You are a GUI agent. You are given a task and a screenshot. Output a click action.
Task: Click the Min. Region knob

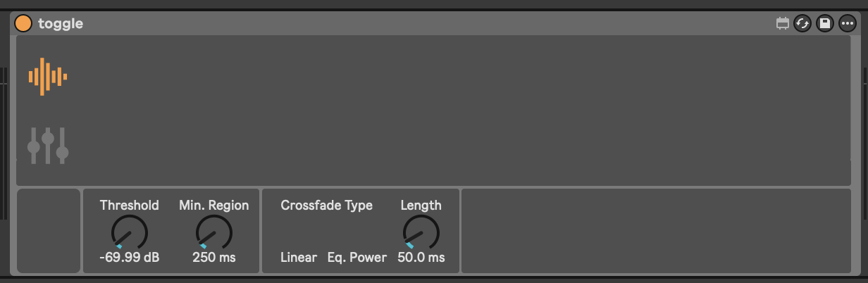coord(214,232)
